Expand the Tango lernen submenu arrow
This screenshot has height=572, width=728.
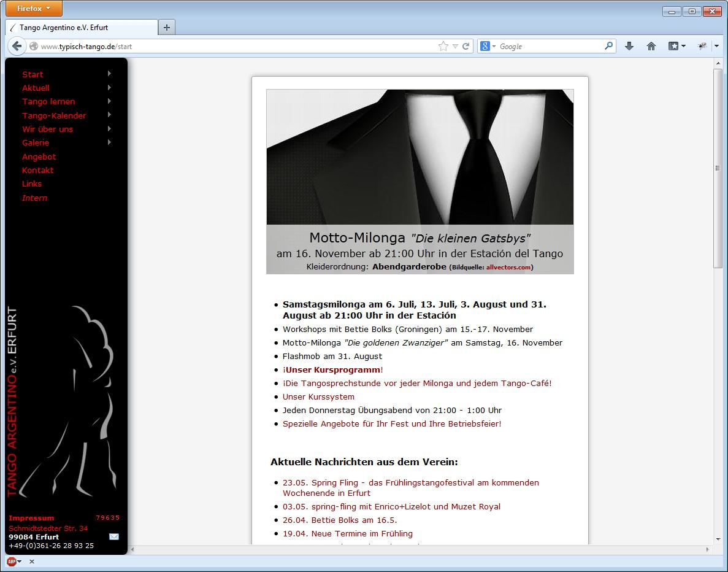click(x=109, y=101)
